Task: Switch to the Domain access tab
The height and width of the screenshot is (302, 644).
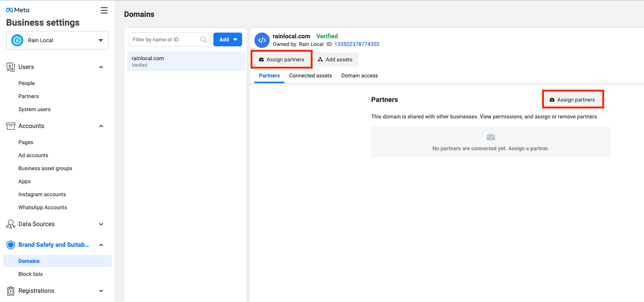Action: 359,75
